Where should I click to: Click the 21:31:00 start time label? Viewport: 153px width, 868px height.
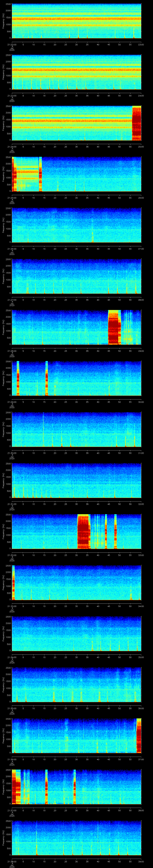[x=12, y=504]
